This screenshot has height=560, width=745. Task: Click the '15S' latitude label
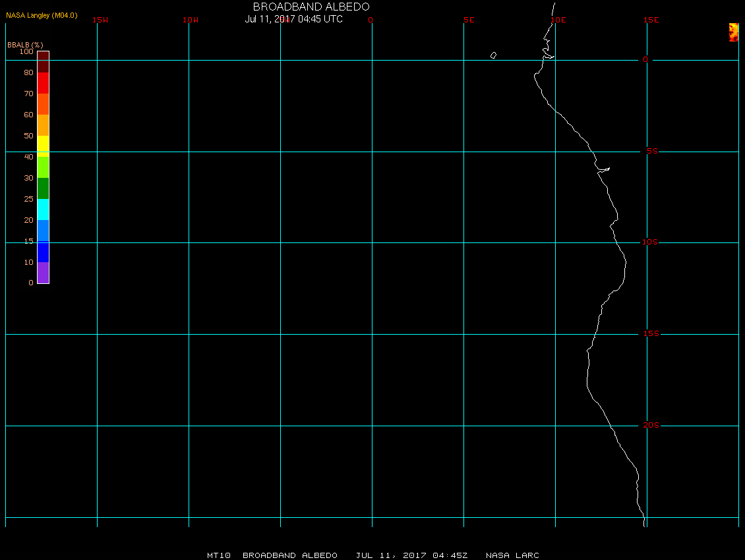tap(651, 334)
